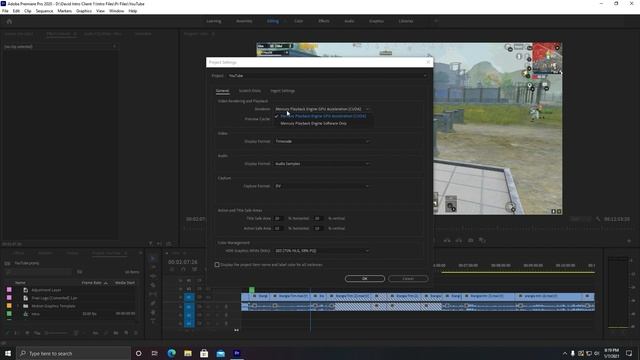Open Microsoft Edge from the taskbar

[x=171, y=353]
